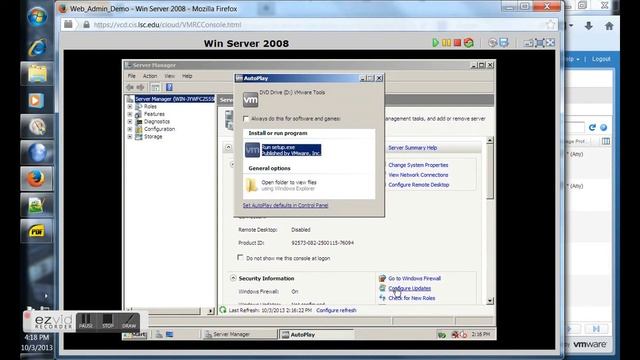This screenshot has height=360, width=640.
Task: Select the Server Manager root tree node
Action: coord(174,99)
